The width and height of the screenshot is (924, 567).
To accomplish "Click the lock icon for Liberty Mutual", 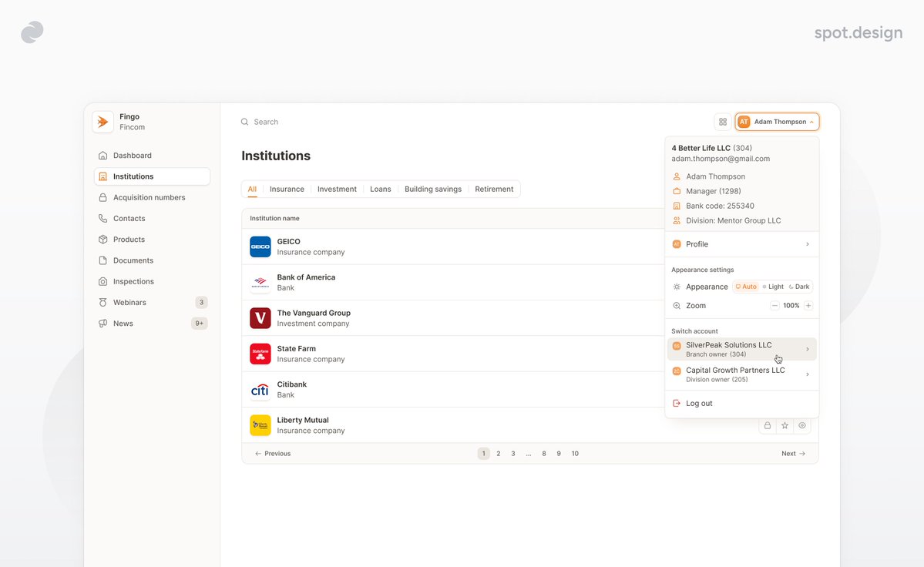I will pos(768,426).
